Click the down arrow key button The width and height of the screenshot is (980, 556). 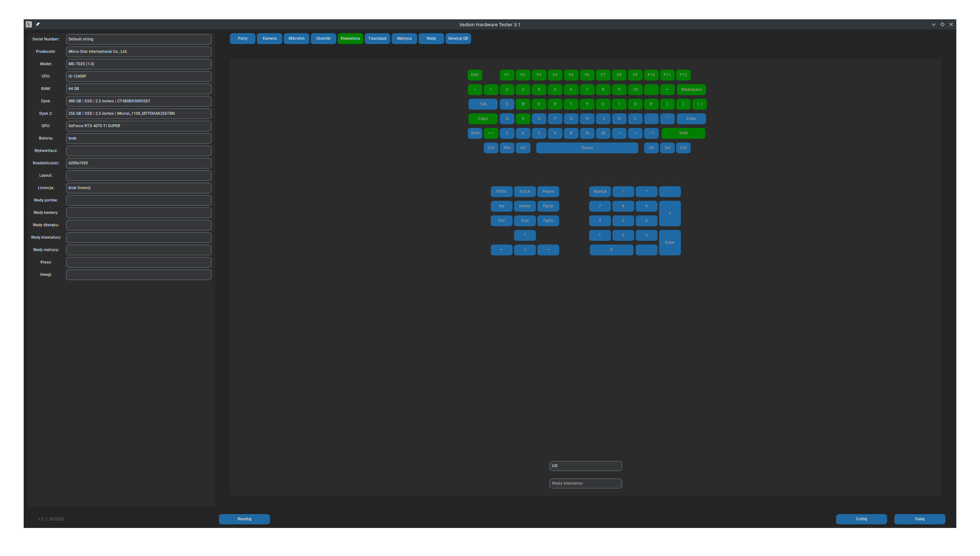point(525,250)
